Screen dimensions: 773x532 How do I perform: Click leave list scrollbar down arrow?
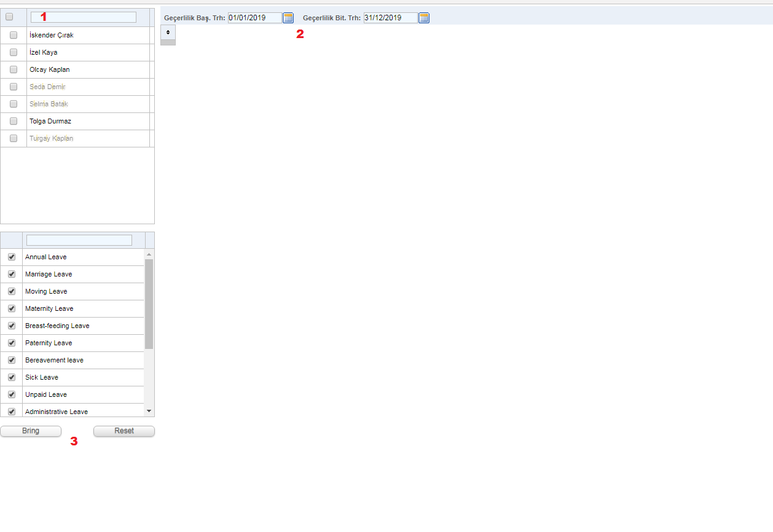[149, 410]
